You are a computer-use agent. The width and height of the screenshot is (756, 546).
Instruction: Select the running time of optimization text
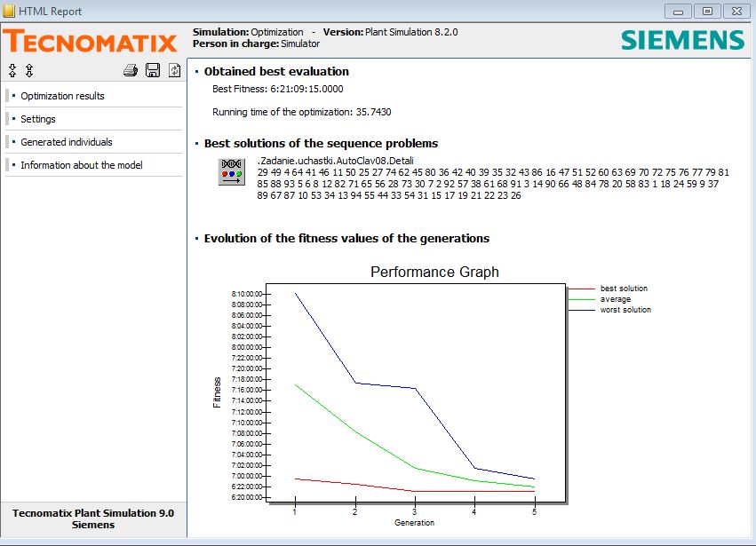pos(302,112)
